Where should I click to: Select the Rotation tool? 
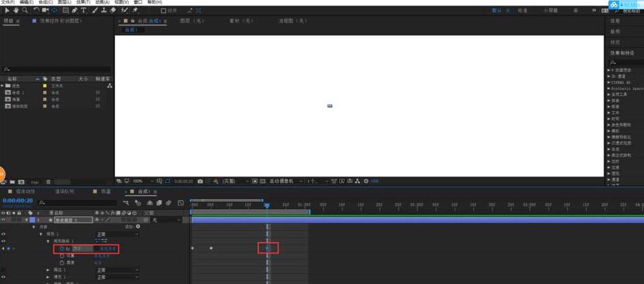(x=36, y=10)
